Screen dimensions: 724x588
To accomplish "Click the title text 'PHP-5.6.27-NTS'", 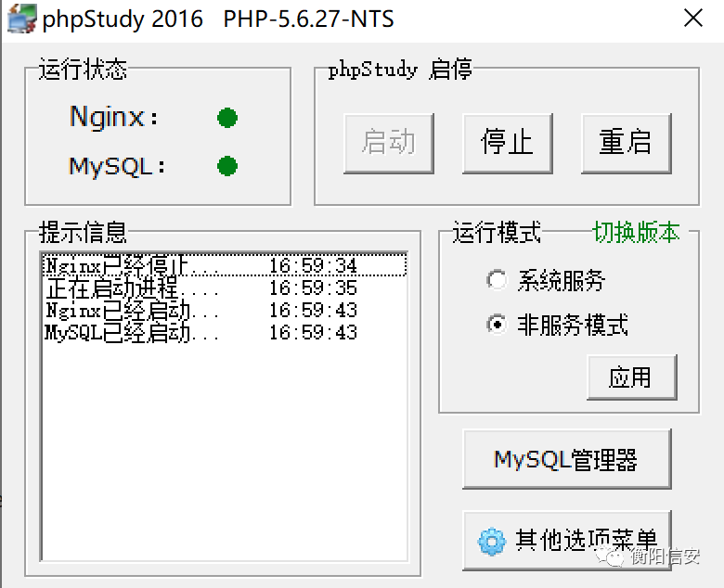I will point(308,19).
